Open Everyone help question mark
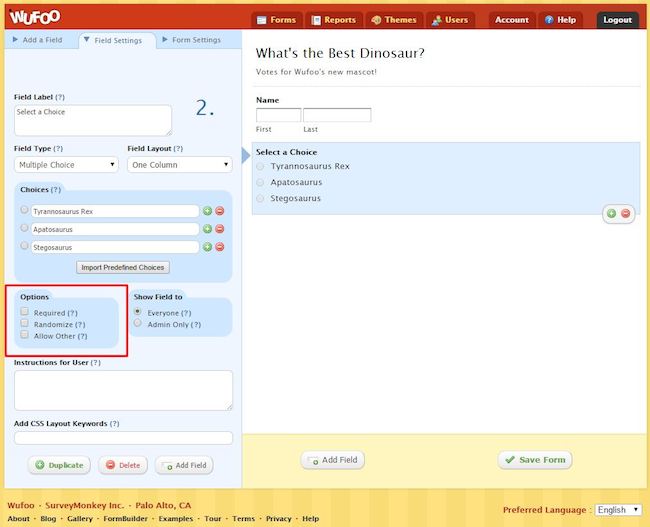Image resolution: width=650 pixels, height=527 pixels. point(186,313)
